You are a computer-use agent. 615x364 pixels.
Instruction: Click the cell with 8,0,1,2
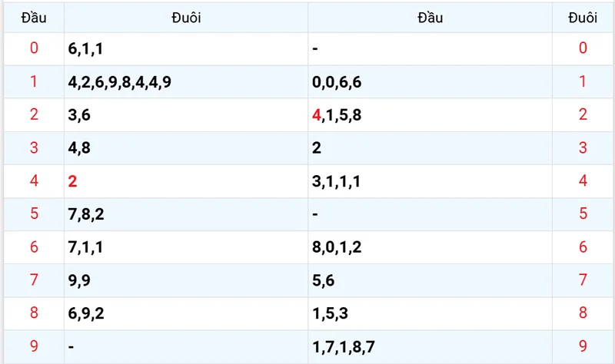coord(337,247)
